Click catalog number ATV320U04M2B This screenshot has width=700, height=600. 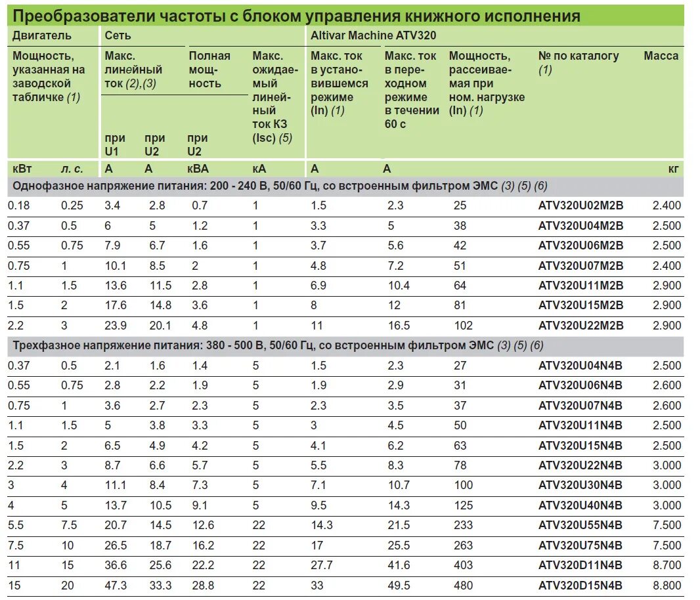[x=580, y=225]
